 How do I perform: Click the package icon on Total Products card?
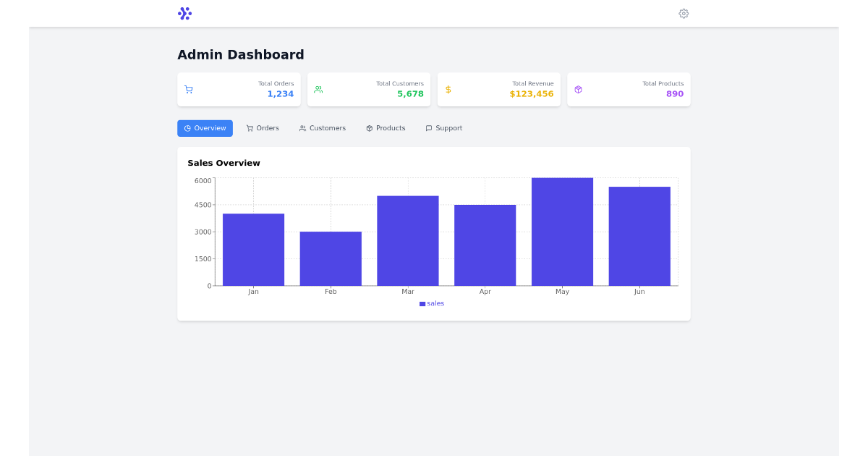tap(578, 88)
